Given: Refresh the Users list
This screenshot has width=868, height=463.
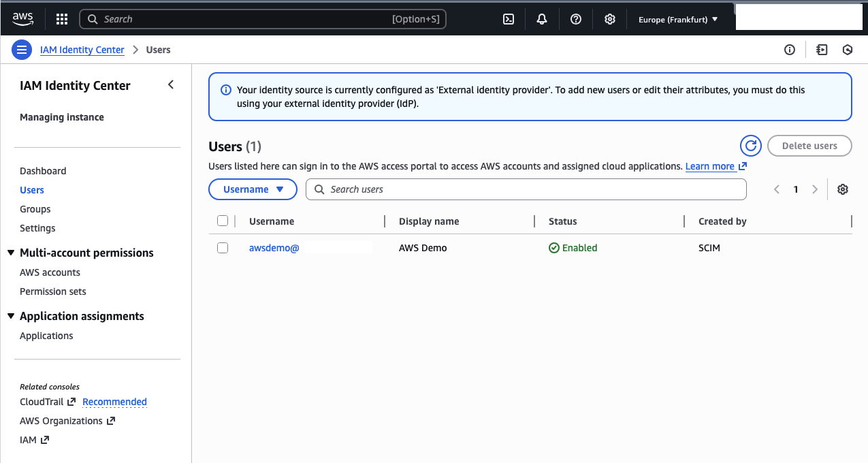Looking at the screenshot, I should pyautogui.click(x=750, y=145).
